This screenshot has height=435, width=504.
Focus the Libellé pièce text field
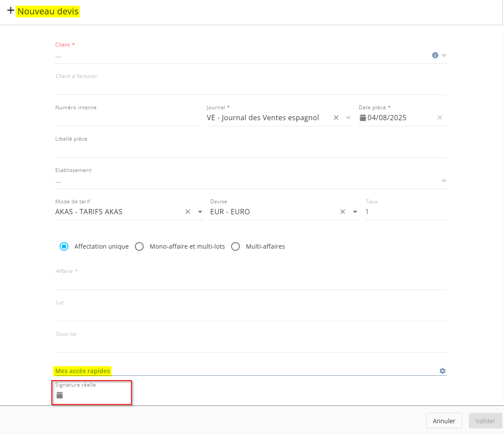coord(251,150)
